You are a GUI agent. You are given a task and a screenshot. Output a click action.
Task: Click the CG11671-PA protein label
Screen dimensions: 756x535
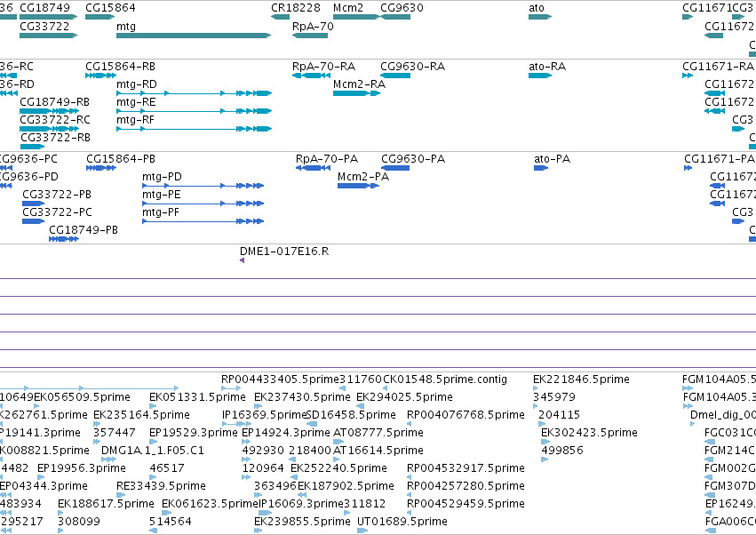pyautogui.click(x=720, y=159)
